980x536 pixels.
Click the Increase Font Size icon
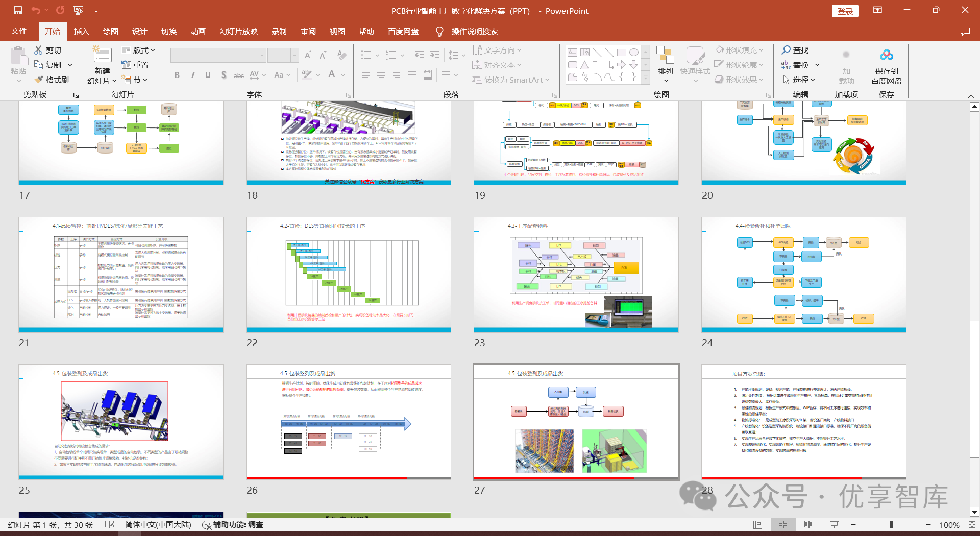(x=308, y=55)
